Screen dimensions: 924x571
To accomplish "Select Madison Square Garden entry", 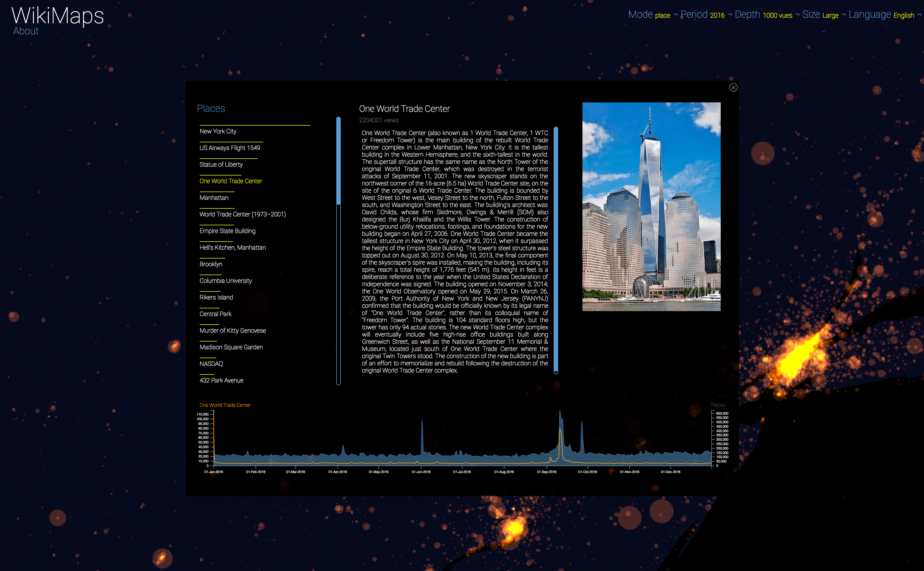I will (231, 347).
